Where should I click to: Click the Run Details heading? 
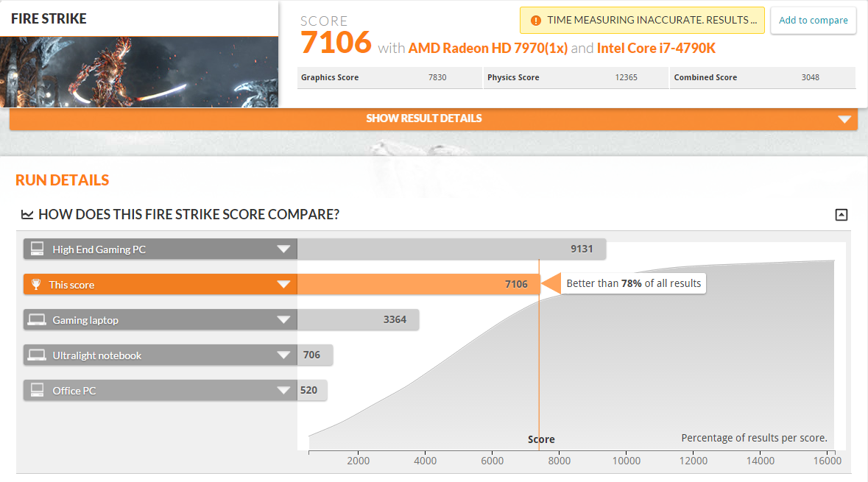pyautogui.click(x=62, y=180)
